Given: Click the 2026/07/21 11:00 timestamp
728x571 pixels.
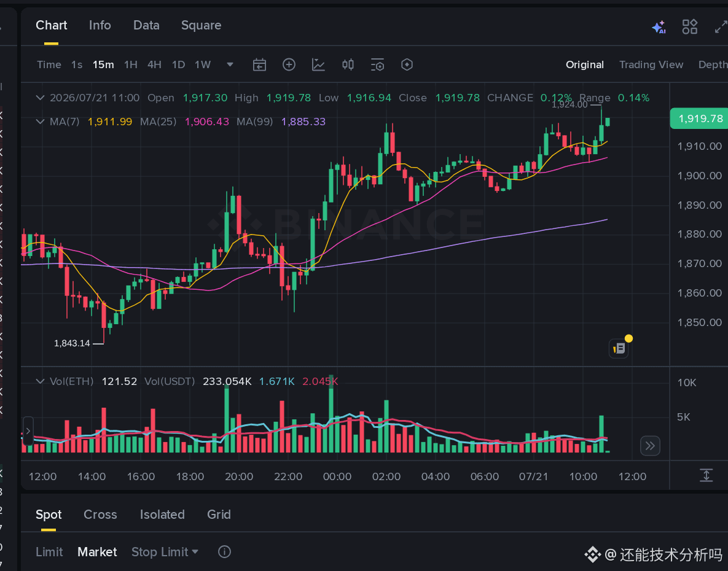Looking at the screenshot, I should 95,98.
